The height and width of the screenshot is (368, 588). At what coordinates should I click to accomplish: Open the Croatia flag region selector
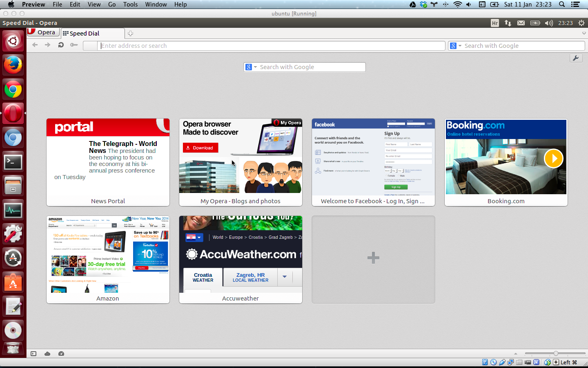click(194, 237)
